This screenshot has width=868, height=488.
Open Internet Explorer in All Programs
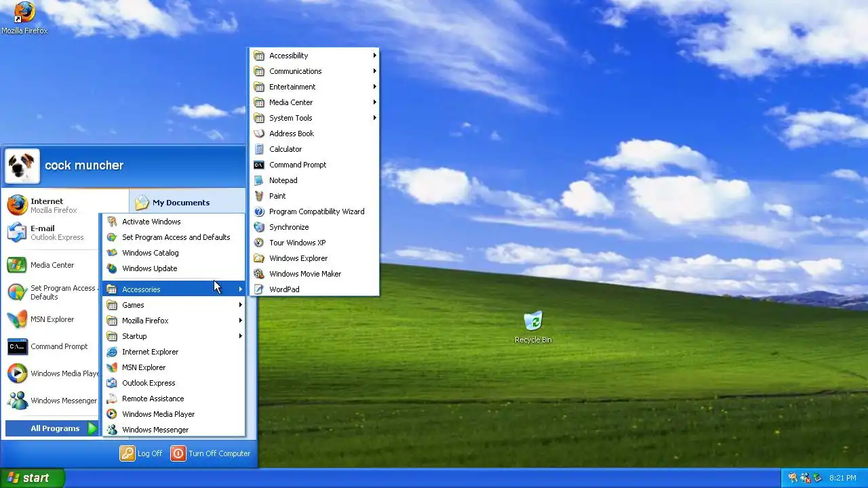[x=174, y=352]
